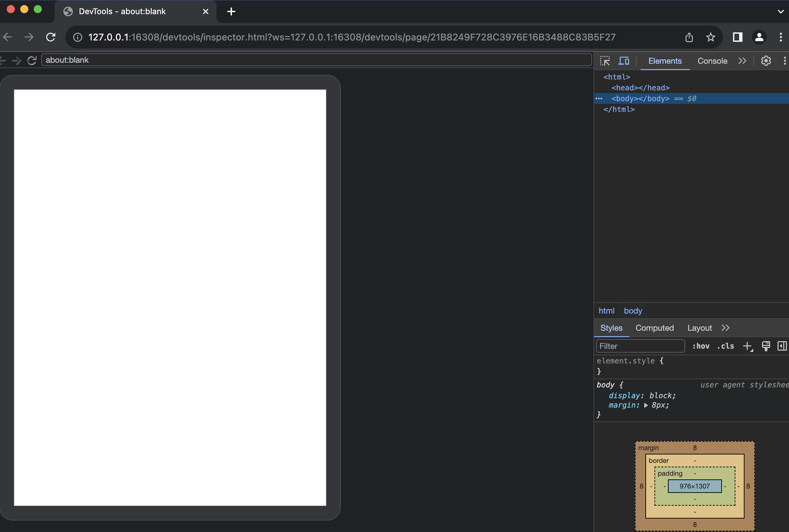Open DevTools settings gear
Viewport: 789px width, 532px height.
pos(766,61)
